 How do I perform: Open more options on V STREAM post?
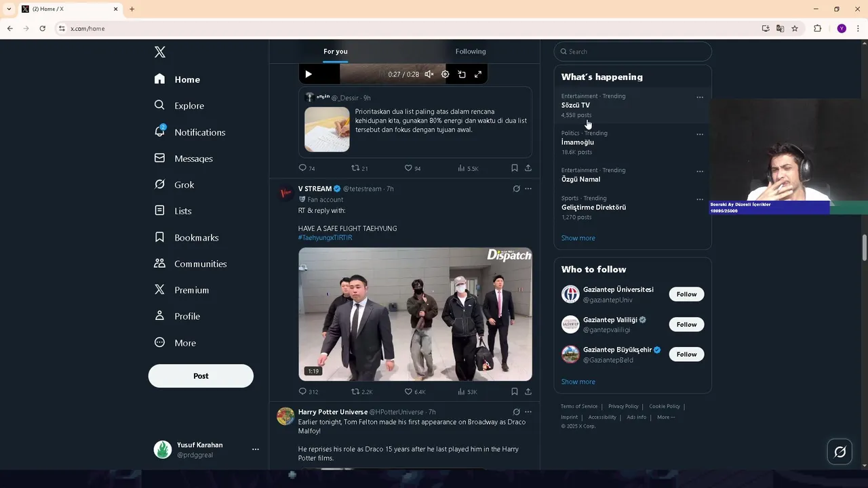click(x=528, y=188)
